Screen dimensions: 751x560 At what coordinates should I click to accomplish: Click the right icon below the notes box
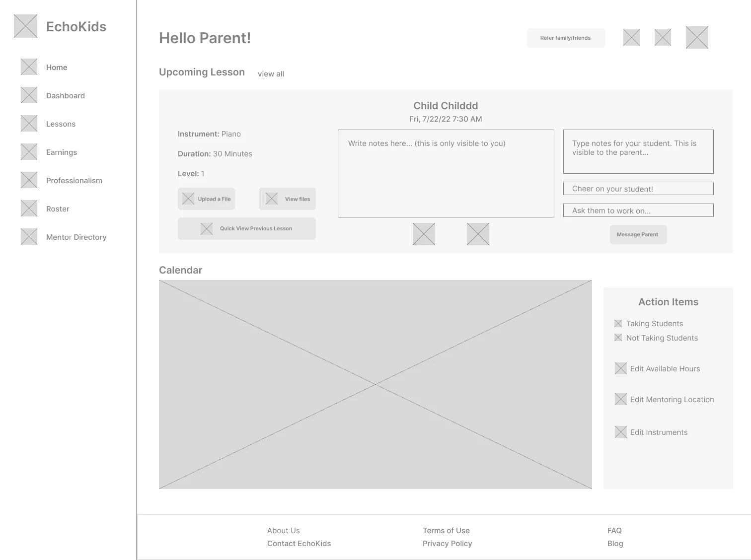[478, 234]
